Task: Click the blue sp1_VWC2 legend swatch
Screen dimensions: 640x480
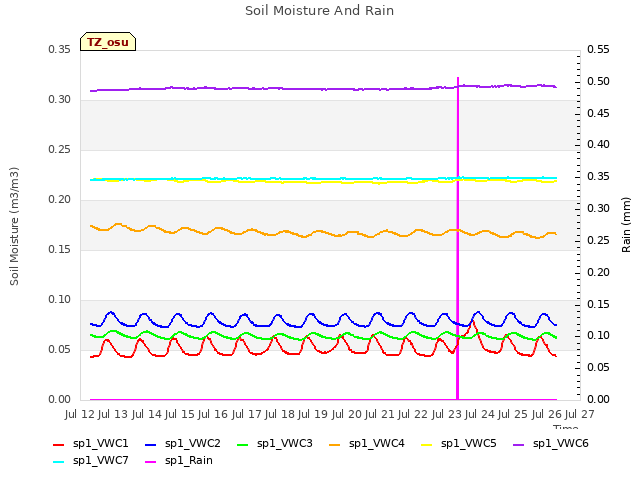Action: (151, 444)
